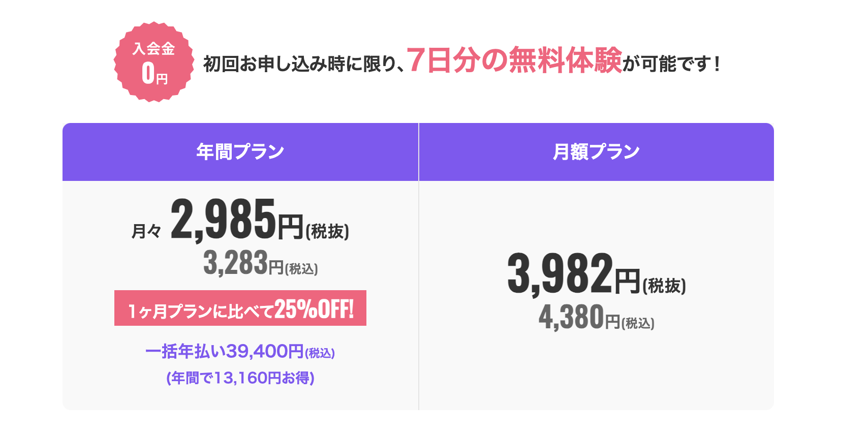Click the 25%OFF pink banner
This screenshot has width=868, height=434.
[x=240, y=308]
